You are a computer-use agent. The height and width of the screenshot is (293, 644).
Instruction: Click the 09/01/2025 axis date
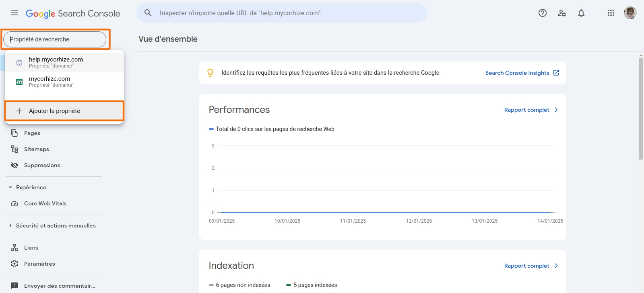(x=222, y=221)
